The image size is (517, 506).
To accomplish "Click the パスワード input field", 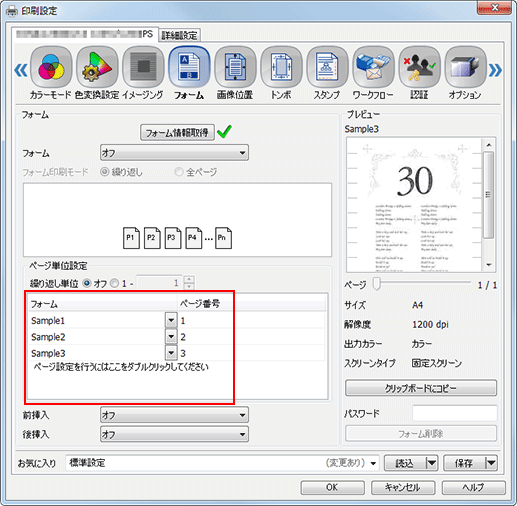I will [x=455, y=413].
